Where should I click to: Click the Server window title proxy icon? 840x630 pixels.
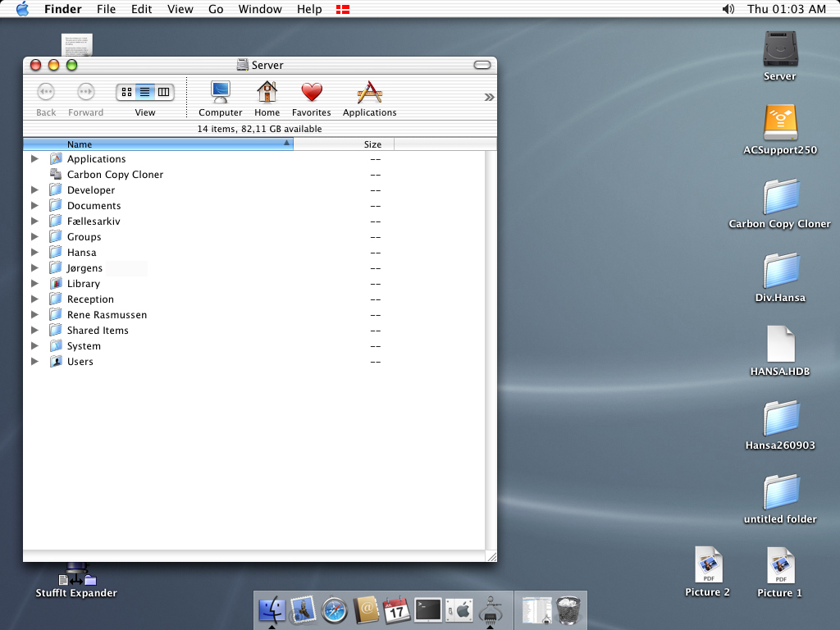[x=243, y=65]
